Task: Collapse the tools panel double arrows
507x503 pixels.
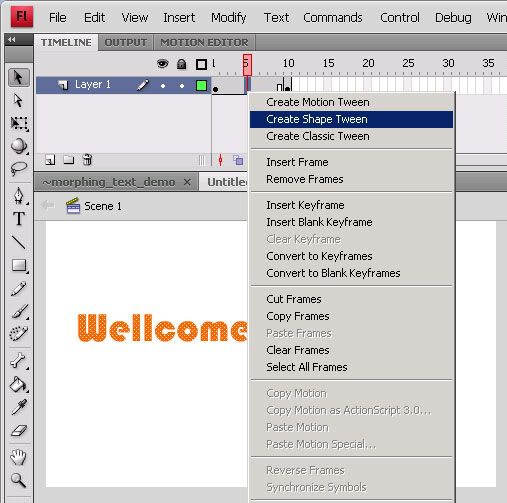Action: [x=12, y=40]
